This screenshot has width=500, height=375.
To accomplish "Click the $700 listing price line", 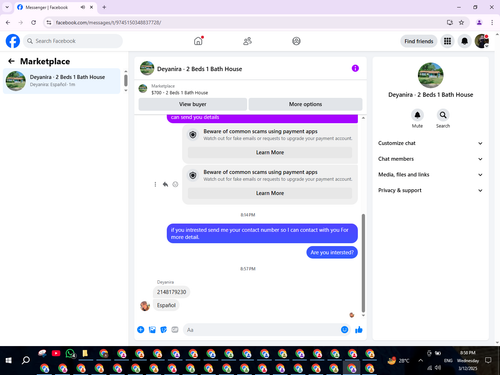I will tap(180, 93).
